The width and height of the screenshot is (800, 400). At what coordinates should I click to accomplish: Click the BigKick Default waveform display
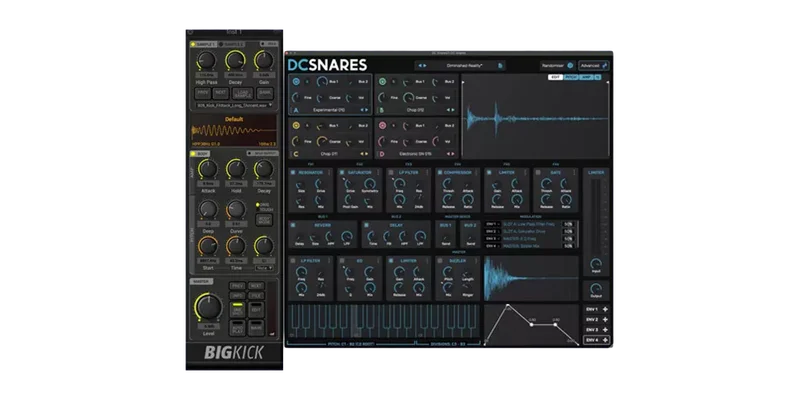click(x=234, y=130)
